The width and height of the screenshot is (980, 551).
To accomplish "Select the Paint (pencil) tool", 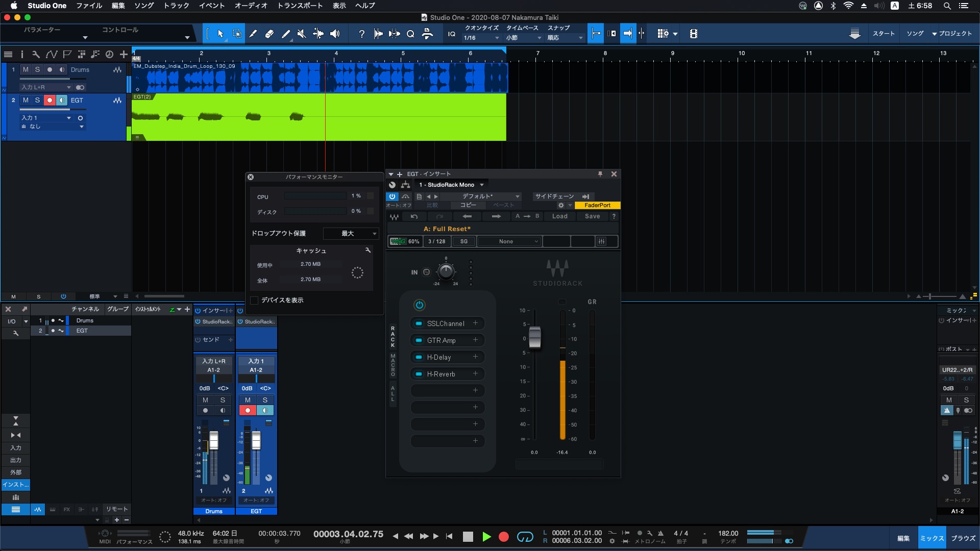I will (x=286, y=34).
